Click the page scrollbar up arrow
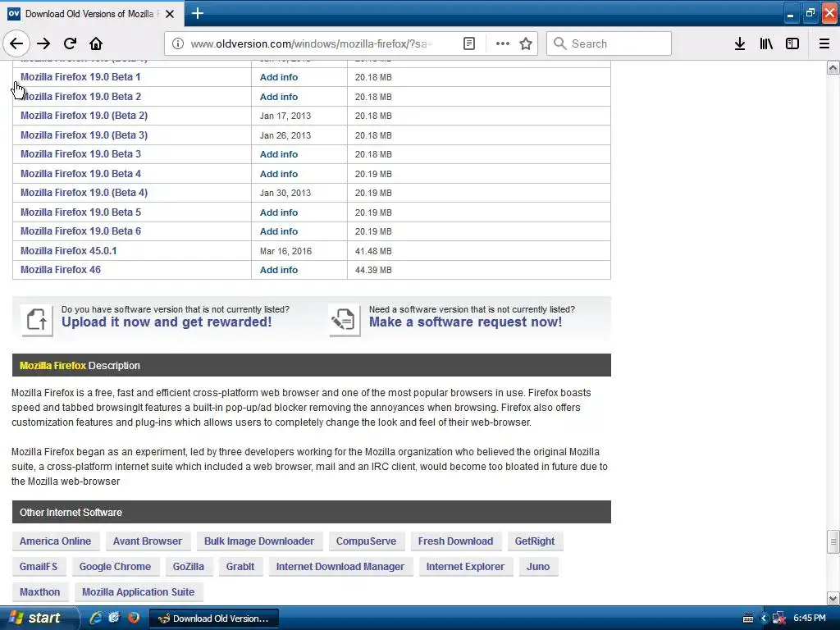This screenshot has height=630, width=840. tap(833, 67)
